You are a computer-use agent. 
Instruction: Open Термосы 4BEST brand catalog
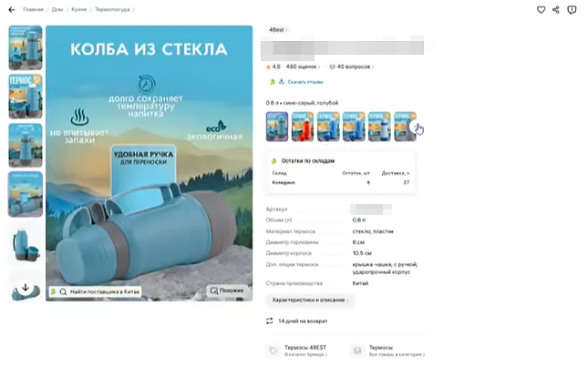point(305,351)
